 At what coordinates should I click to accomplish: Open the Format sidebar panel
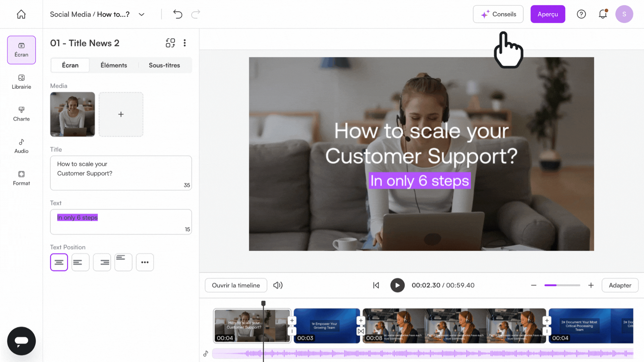[x=21, y=178]
